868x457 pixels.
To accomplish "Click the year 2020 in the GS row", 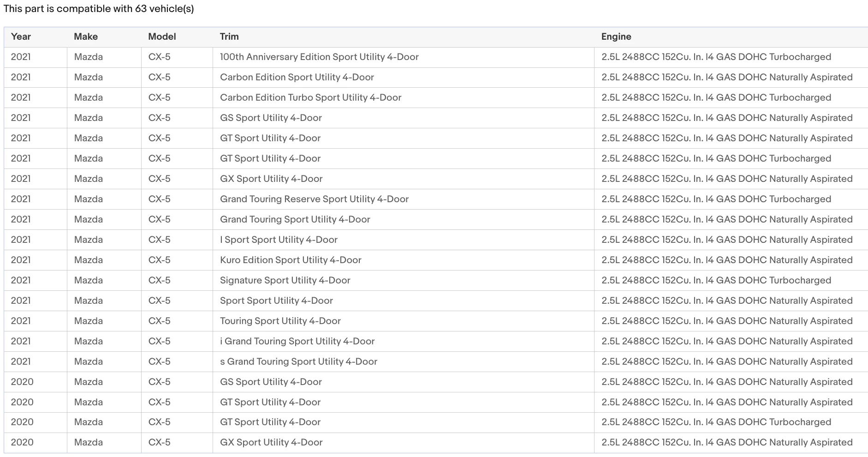I will pos(22,382).
